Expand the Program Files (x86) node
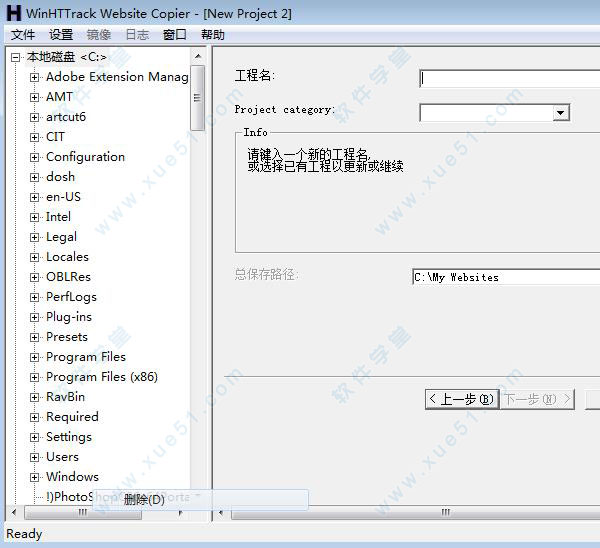The width and height of the screenshot is (600, 548). coord(34,377)
